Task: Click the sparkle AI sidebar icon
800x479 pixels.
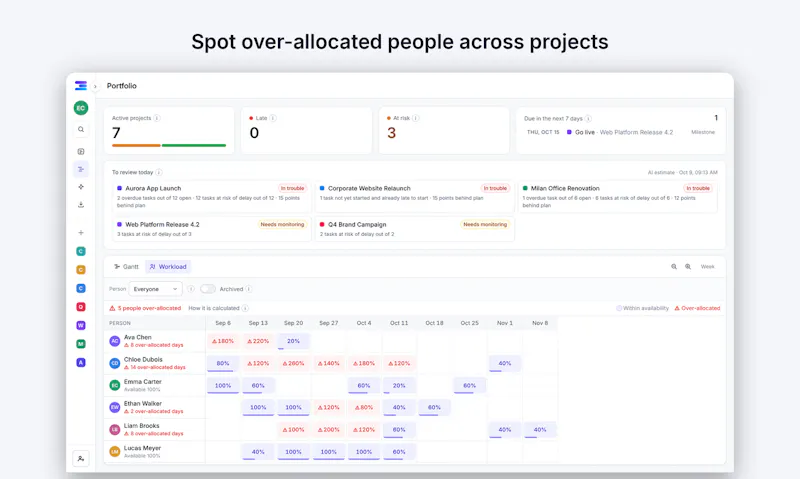Action: tap(81, 187)
